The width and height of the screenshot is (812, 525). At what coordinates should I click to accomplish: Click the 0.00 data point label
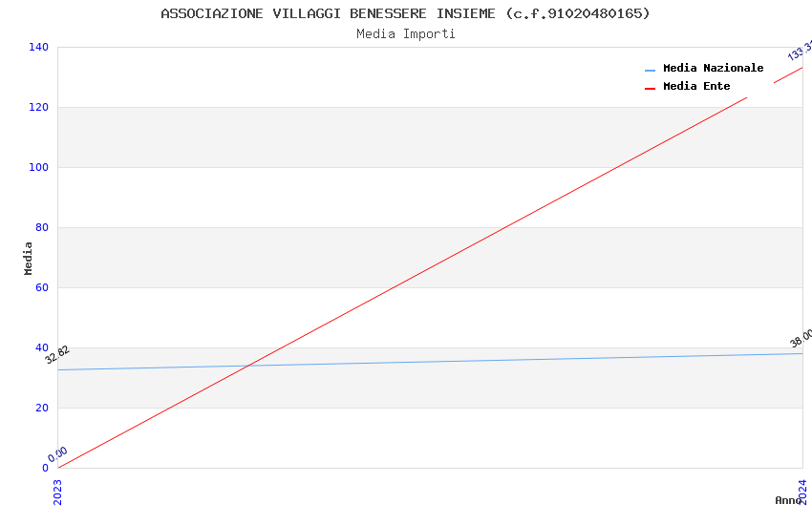[57, 454]
